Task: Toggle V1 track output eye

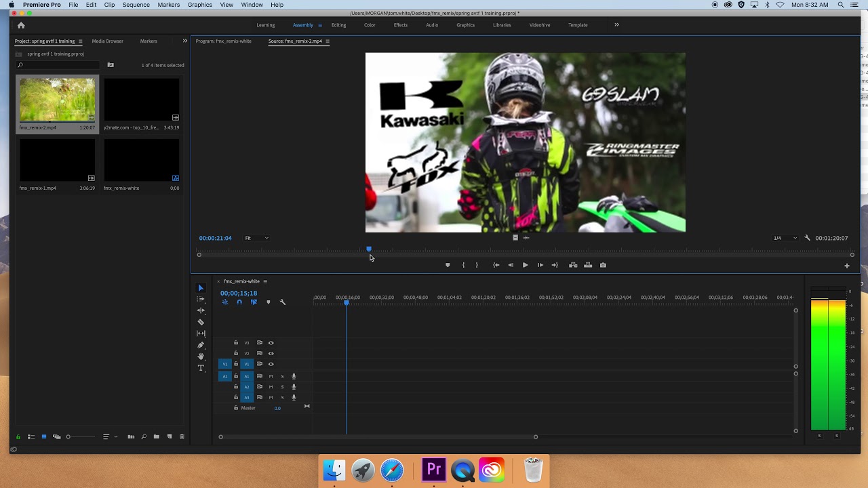Action: (x=271, y=364)
